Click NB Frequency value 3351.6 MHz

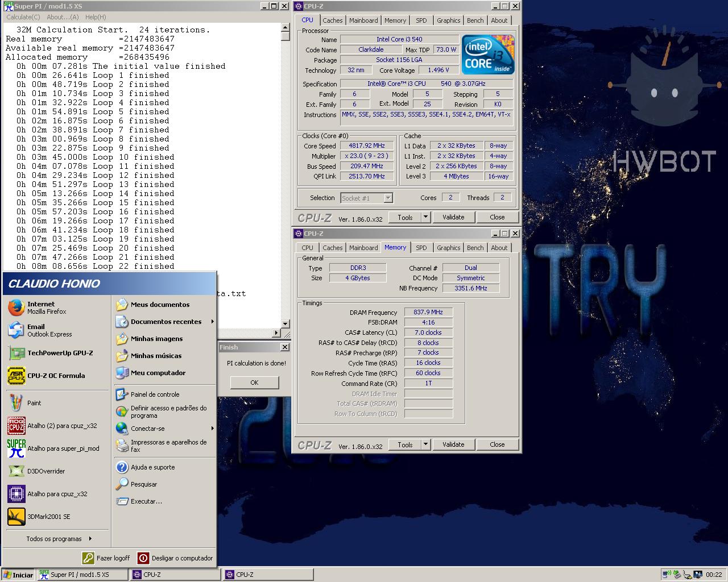point(471,288)
